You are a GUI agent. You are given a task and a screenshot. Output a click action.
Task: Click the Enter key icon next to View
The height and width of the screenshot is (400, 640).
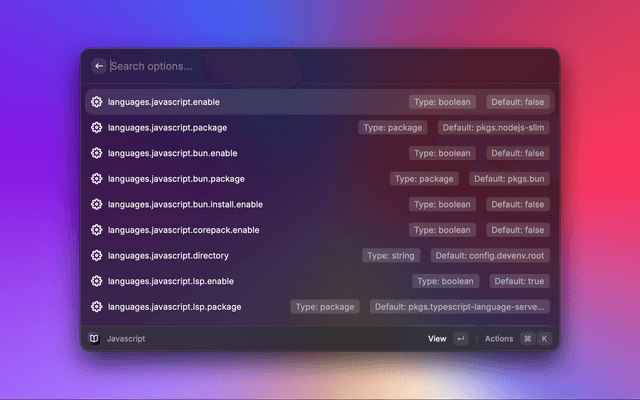pos(460,339)
